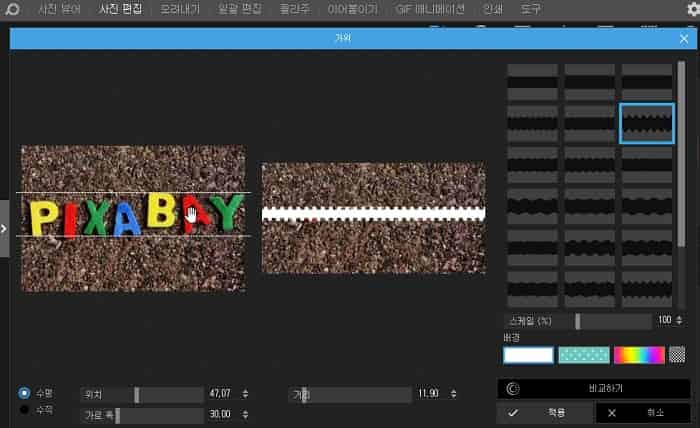The width and height of the screenshot is (700, 428).
Task: Select fourth-row first-column wavy scissor pattern
Action: coord(533,207)
